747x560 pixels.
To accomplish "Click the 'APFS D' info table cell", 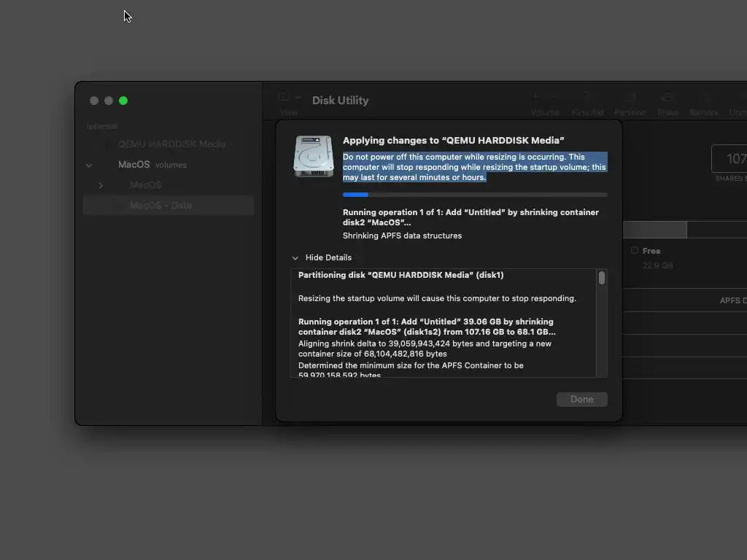I will coord(733,300).
